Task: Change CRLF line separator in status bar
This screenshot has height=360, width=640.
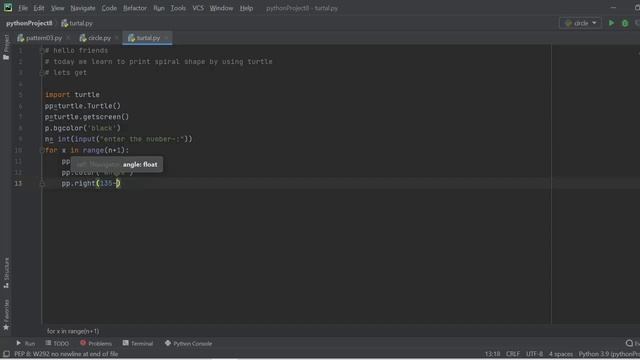Action: pos(513,354)
